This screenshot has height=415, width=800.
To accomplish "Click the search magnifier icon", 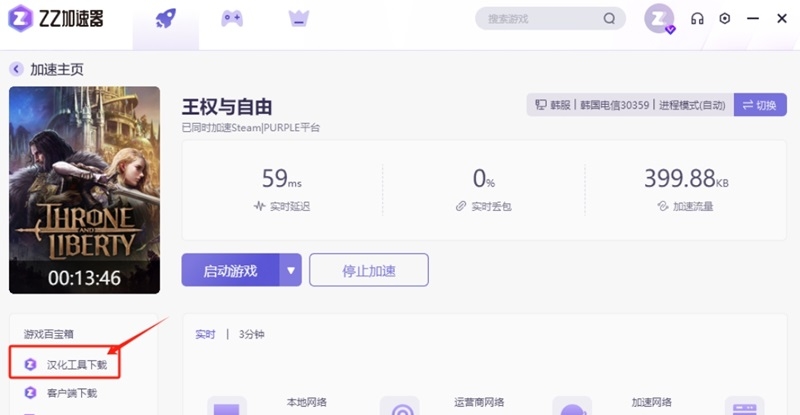I will click(x=609, y=19).
